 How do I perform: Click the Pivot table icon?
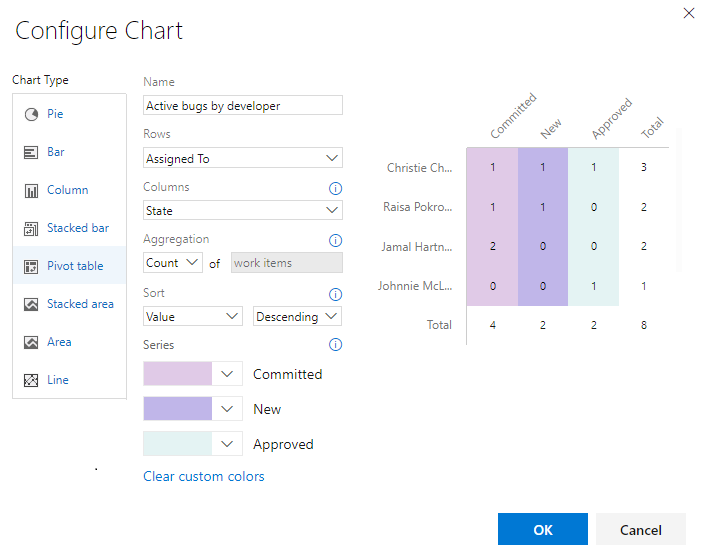(31, 267)
